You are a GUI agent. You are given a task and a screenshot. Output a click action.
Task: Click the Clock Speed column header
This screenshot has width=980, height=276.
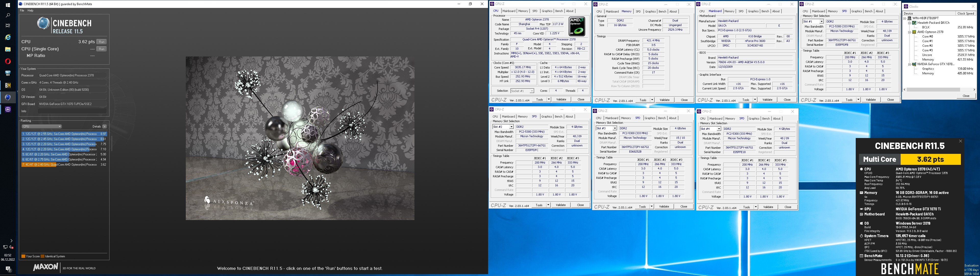tap(965, 13)
